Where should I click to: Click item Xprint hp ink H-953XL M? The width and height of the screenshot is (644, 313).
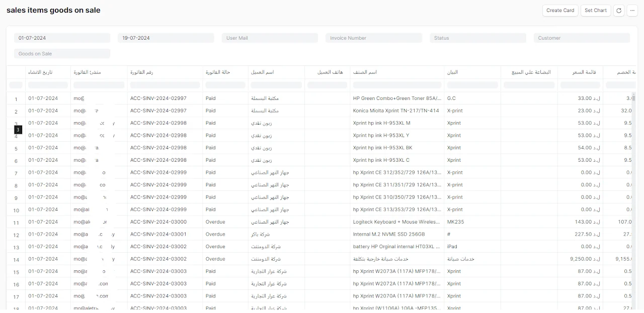pyautogui.click(x=382, y=123)
